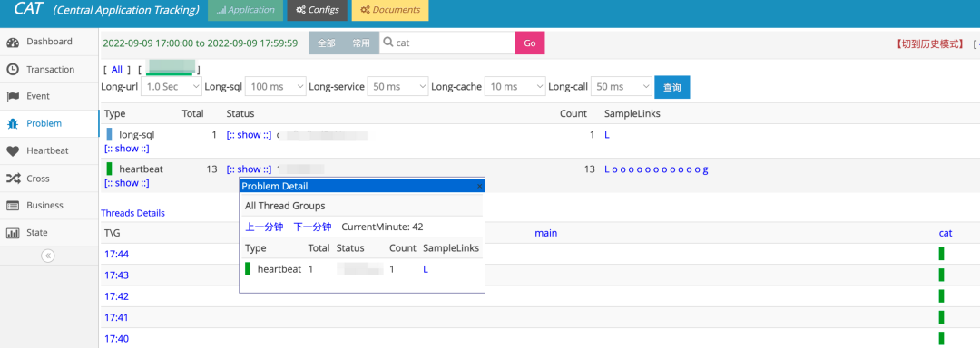Open the Transaction sidebar item
Viewport: 980px width, 348px height.
[49, 69]
